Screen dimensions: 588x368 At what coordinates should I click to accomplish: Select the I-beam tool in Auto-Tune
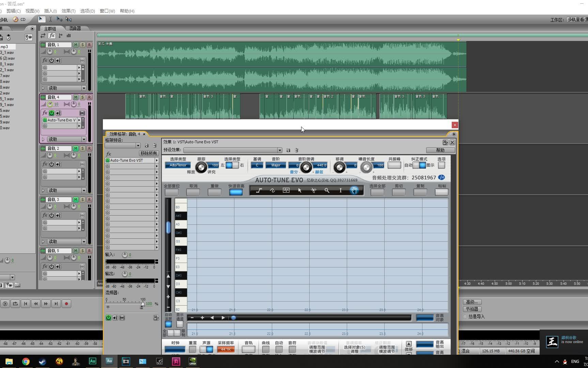coord(341,190)
